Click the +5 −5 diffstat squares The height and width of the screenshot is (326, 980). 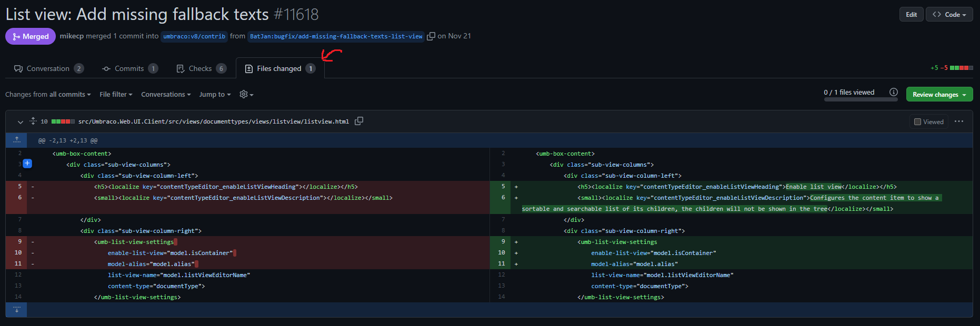(x=962, y=68)
